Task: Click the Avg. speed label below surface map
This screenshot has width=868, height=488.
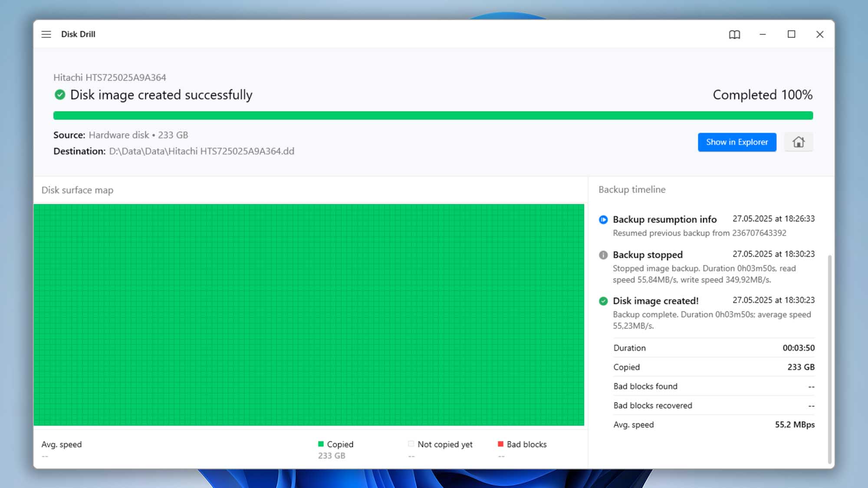Action: pos(61,444)
